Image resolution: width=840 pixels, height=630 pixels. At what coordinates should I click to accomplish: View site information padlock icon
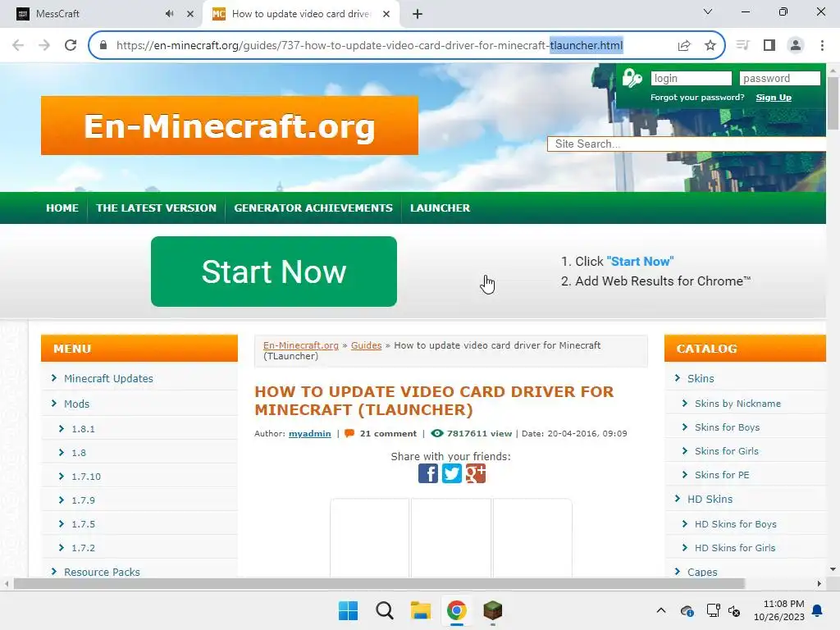(103, 45)
